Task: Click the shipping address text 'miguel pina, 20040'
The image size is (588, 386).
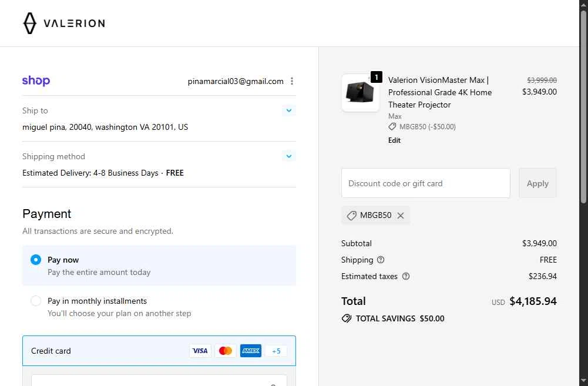Action: coord(56,127)
